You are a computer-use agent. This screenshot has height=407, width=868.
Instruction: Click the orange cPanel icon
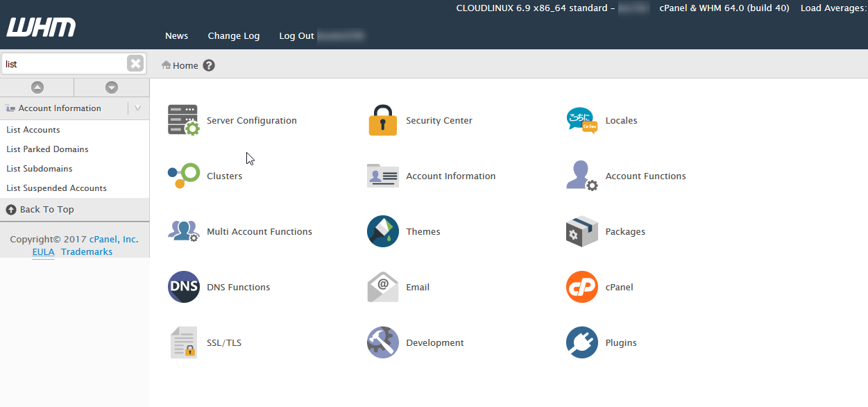click(581, 287)
